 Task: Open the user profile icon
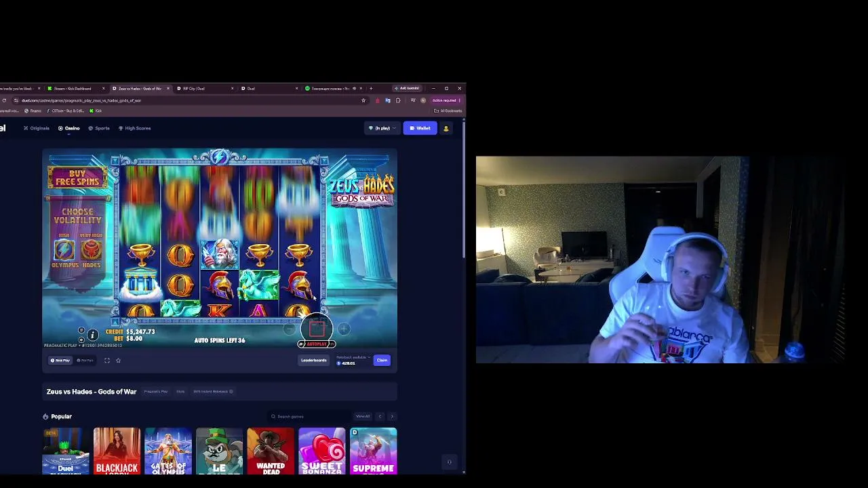click(446, 128)
